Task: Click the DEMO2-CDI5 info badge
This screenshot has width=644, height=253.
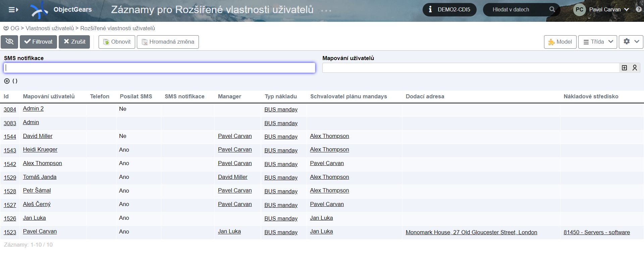Action: tap(449, 10)
